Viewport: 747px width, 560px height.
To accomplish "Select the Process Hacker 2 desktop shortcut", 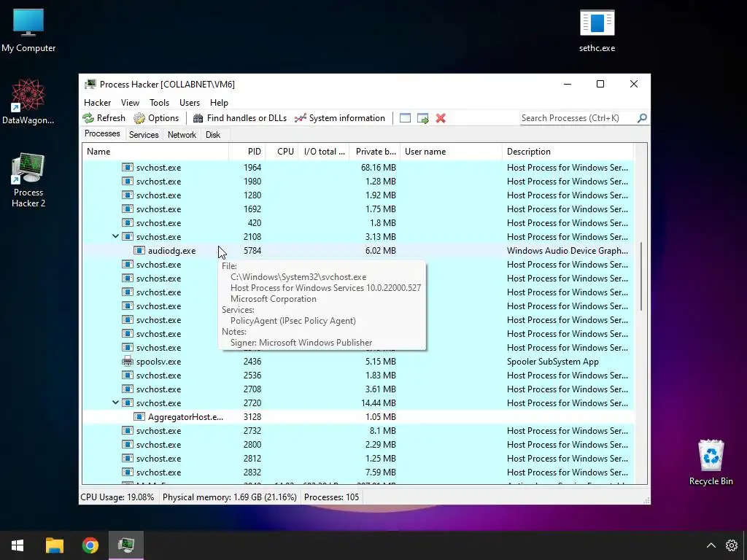I will point(28,180).
